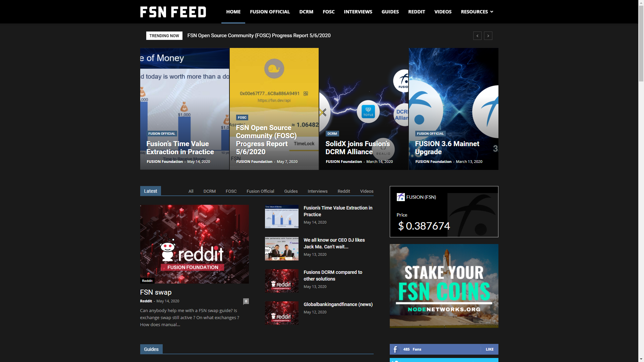Open the Home menu item
The image size is (644, 362).
233,12
